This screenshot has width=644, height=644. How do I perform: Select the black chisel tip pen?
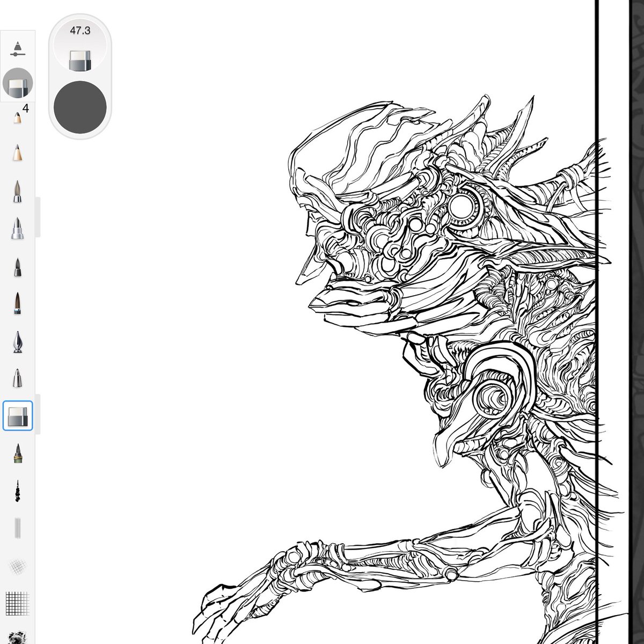[18, 267]
